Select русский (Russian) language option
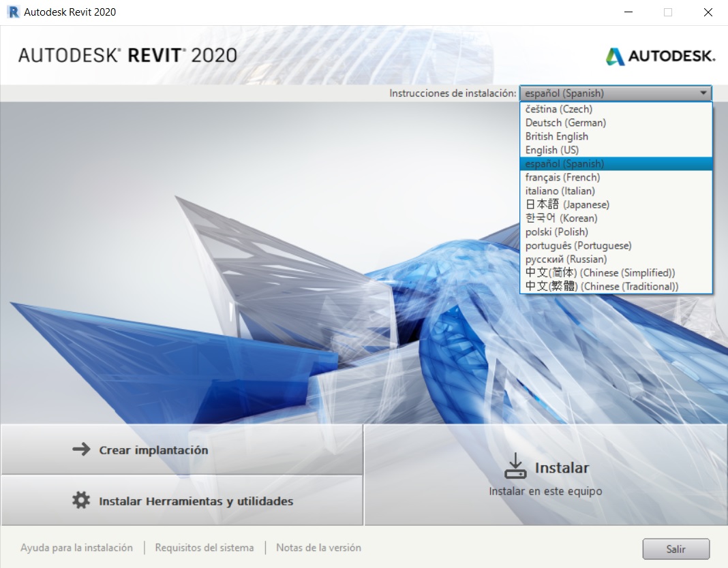Image resolution: width=728 pixels, height=568 pixels. tap(616, 259)
